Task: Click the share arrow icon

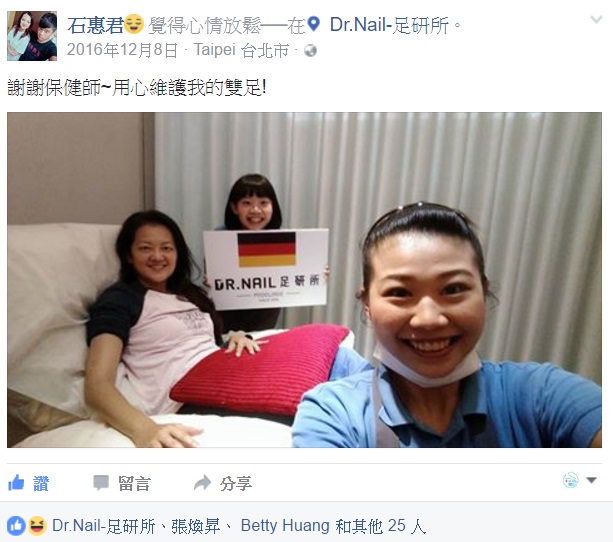Action: click(x=203, y=483)
